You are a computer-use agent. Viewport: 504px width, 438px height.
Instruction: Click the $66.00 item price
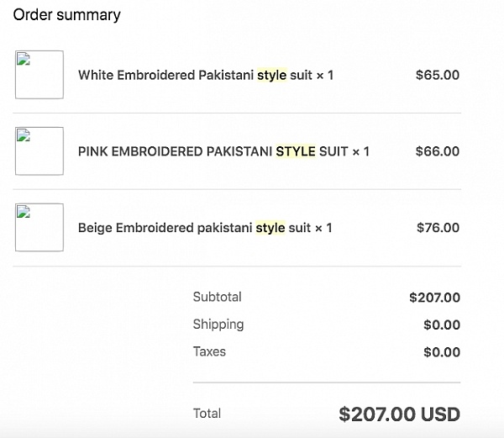point(438,151)
